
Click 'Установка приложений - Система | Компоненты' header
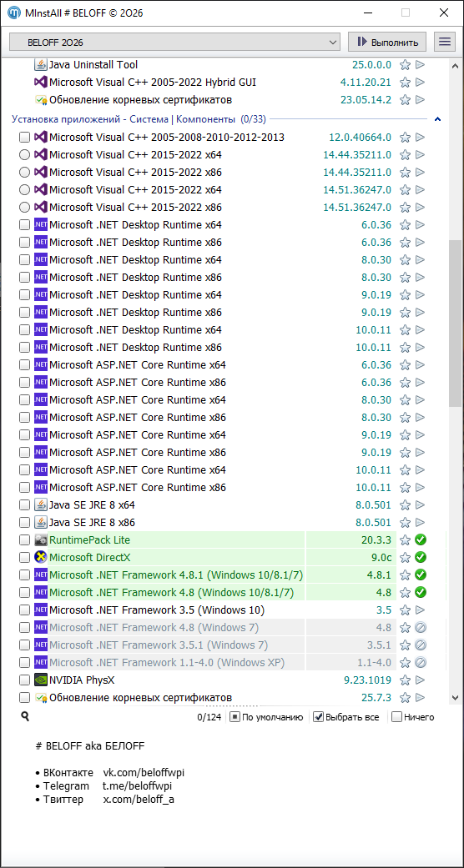123,119
